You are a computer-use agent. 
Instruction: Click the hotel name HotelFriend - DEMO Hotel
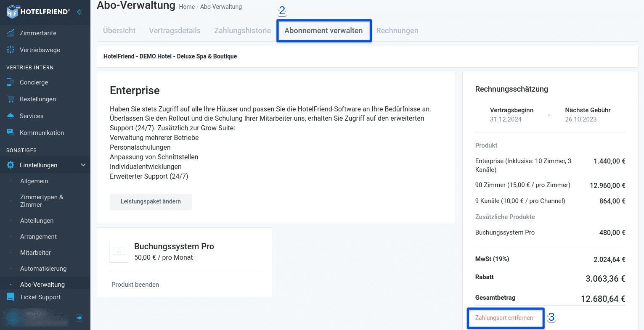coord(170,56)
